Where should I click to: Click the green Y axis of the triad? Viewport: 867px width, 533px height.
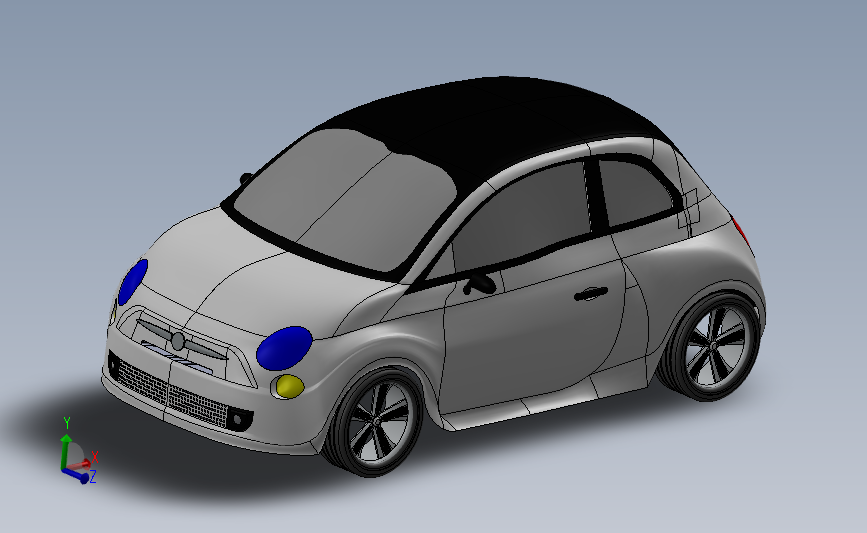coord(66,451)
